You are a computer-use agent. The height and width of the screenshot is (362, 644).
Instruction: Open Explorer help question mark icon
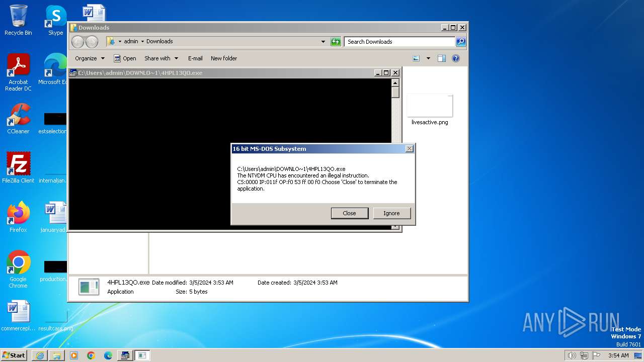[456, 58]
